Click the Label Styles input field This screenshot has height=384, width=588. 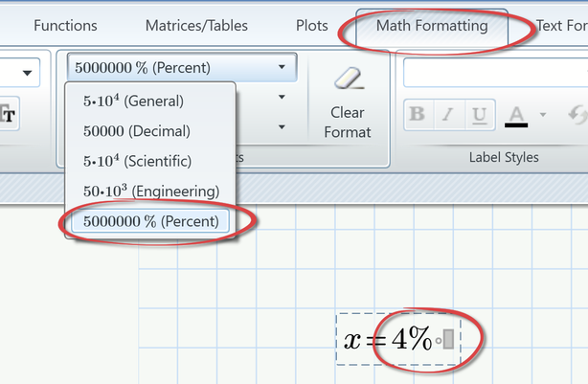coord(495,72)
